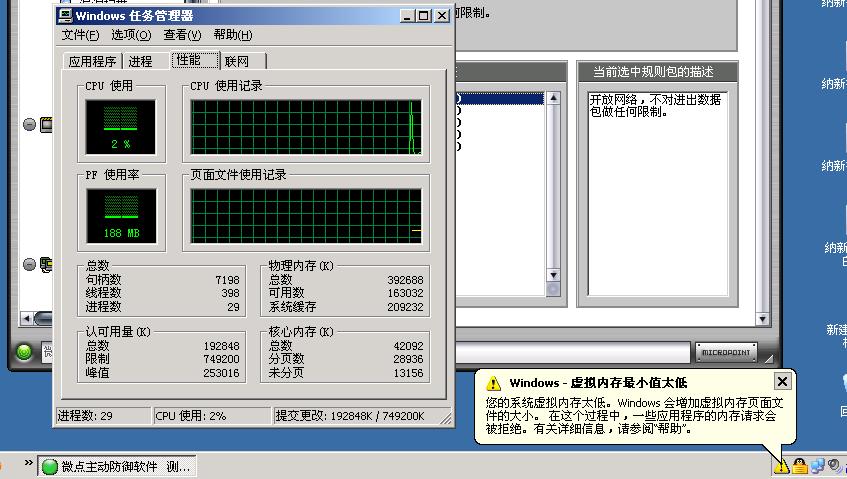
Task: Click the balloon title 虚拟内存最小值太低
Action: coord(629,383)
